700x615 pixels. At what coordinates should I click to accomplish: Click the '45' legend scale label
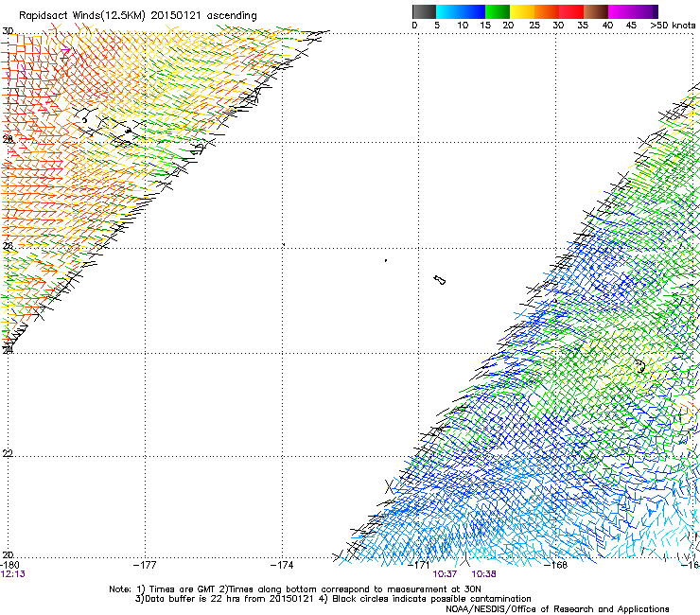tap(631, 26)
